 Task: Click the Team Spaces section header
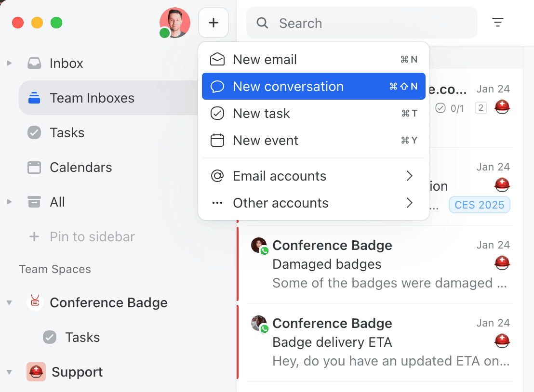click(x=55, y=269)
